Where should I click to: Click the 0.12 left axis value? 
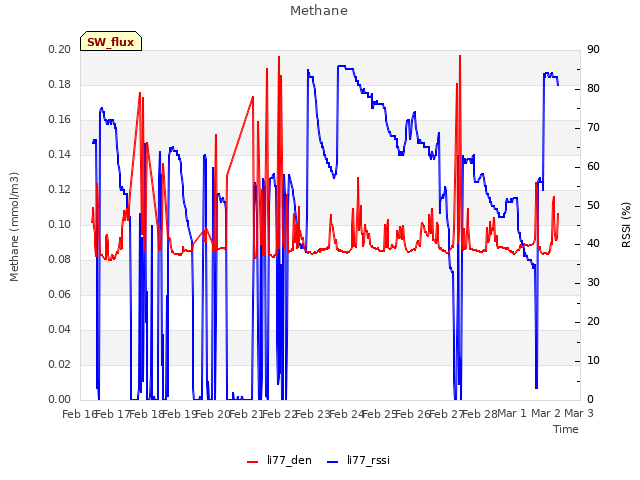point(60,190)
